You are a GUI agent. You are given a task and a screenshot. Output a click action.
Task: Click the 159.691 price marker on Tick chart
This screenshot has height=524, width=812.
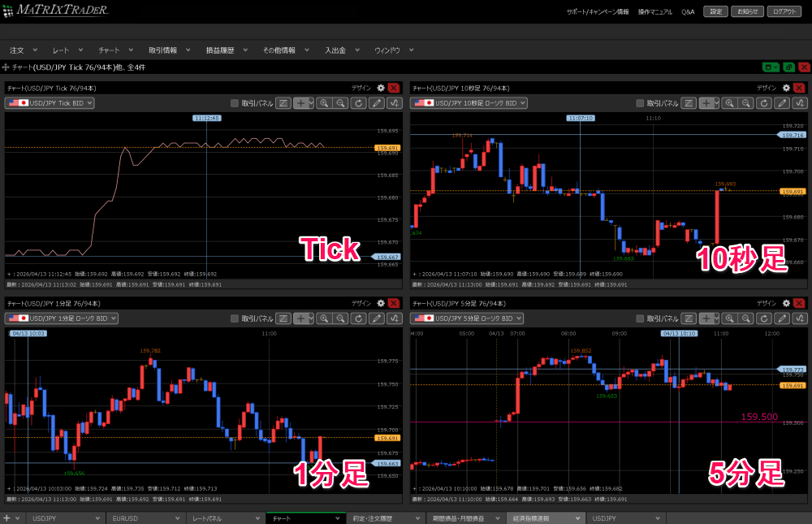387,148
